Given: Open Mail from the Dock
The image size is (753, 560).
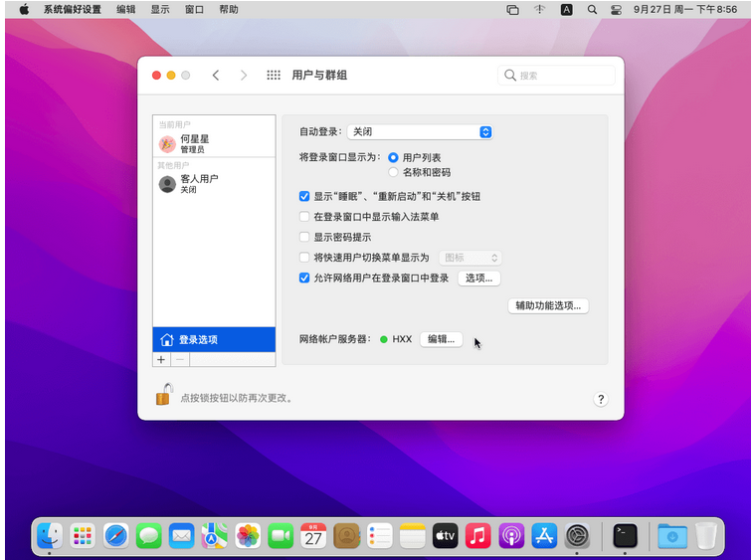Looking at the screenshot, I should tap(181, 535).
